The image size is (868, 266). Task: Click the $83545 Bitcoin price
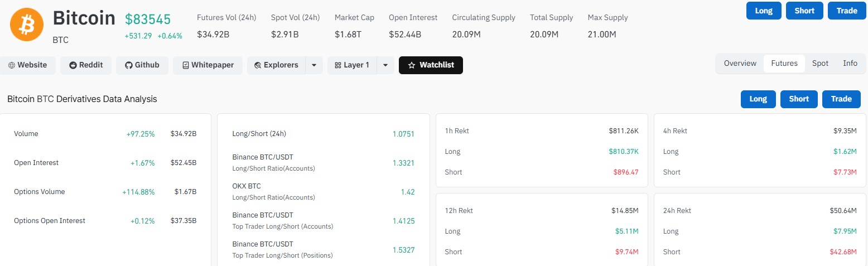148,20
